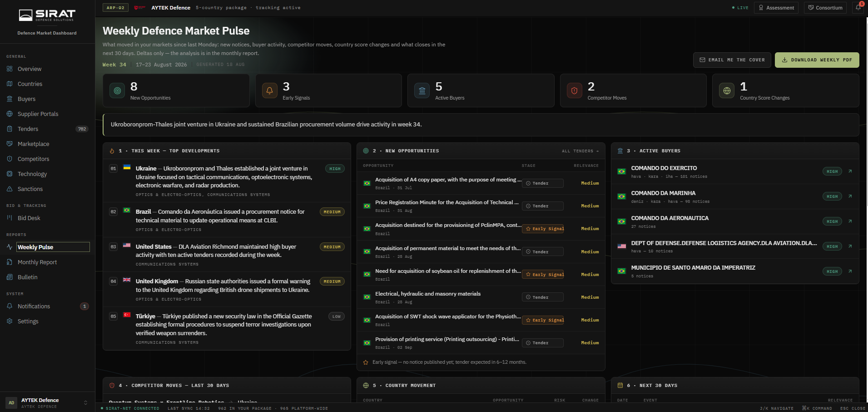
Task: Open DLA Aviation buyer external arrow
Action: click(x=850, y=246)
